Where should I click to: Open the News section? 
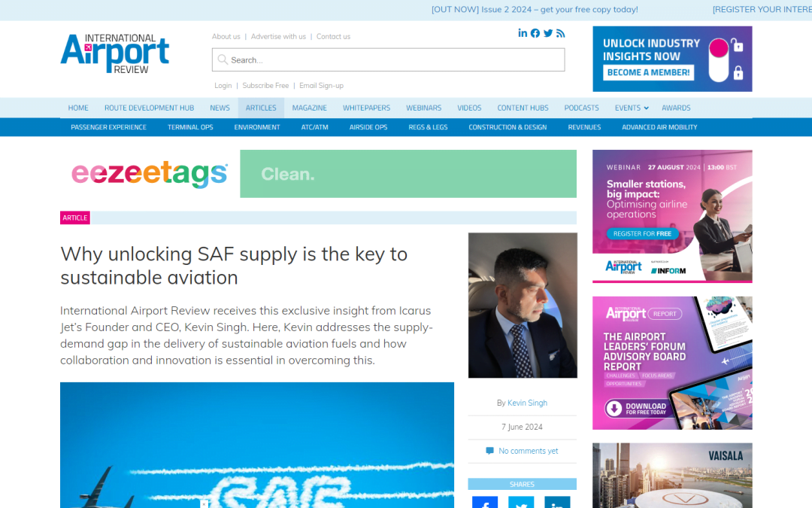pos(220,108)
